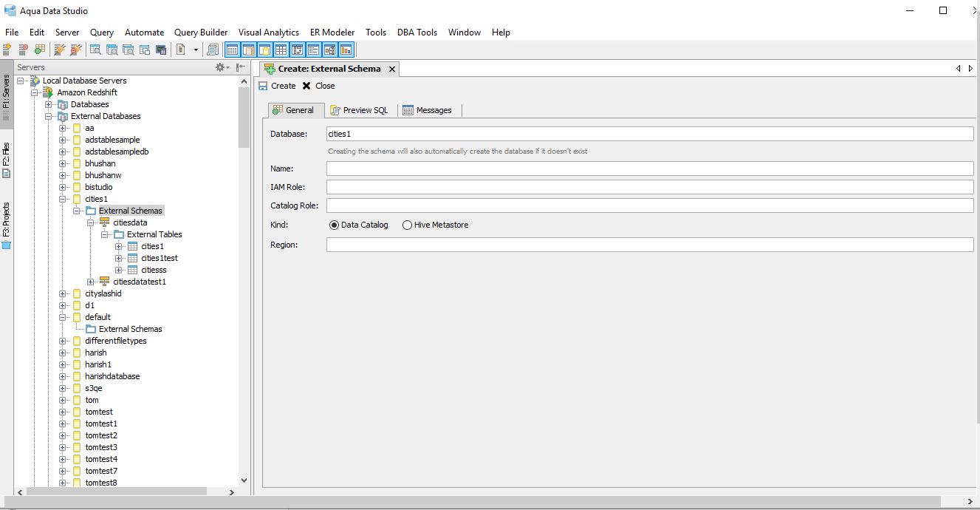Open the ER Modeler menu
Screen dimensions: 980x510
[332, 33]
